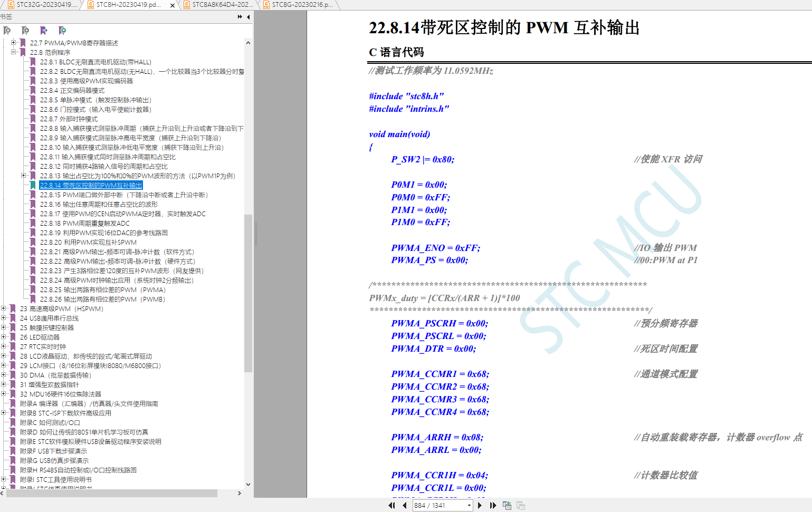
Task: Open bookmark 附录H RS485自动控制
Action: coord(79,470)
